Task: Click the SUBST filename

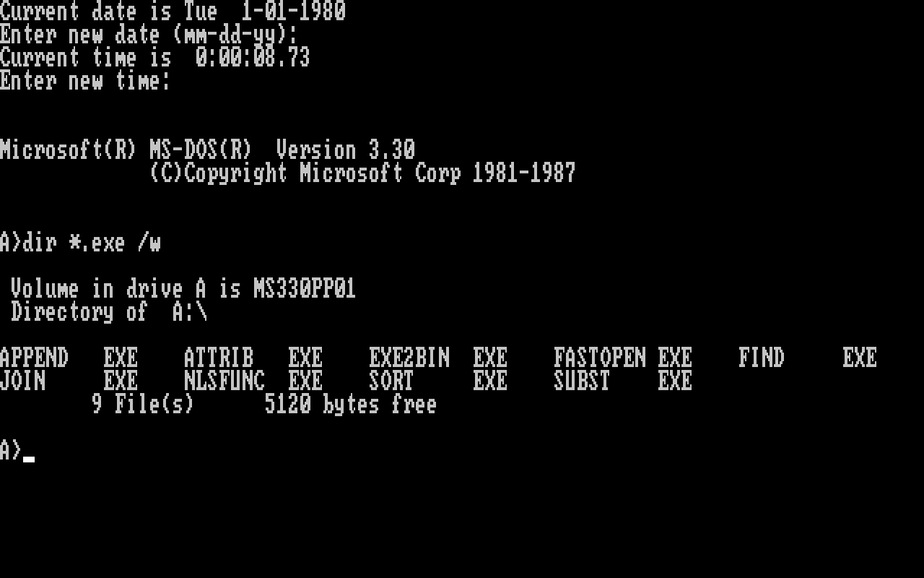Action: pyautogui.click(x=583, y=381)
